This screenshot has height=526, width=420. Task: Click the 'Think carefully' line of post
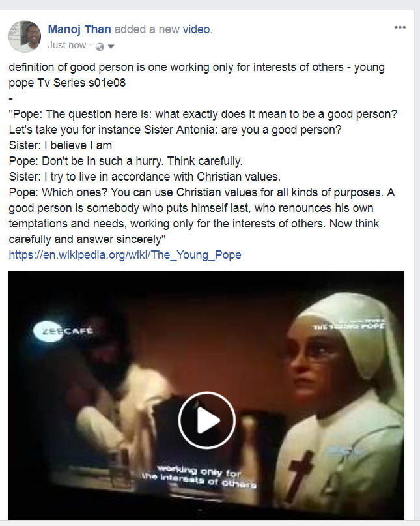126,161
